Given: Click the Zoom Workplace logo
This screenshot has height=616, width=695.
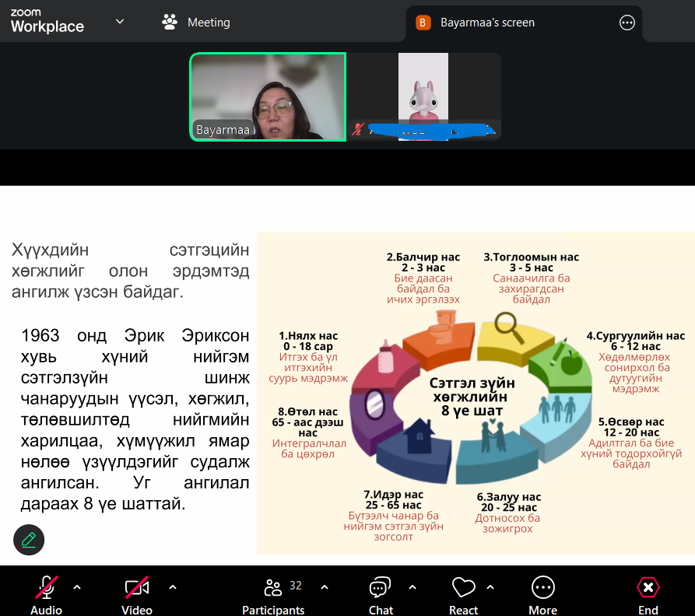Looking at the screenshot, I should 47,21.
